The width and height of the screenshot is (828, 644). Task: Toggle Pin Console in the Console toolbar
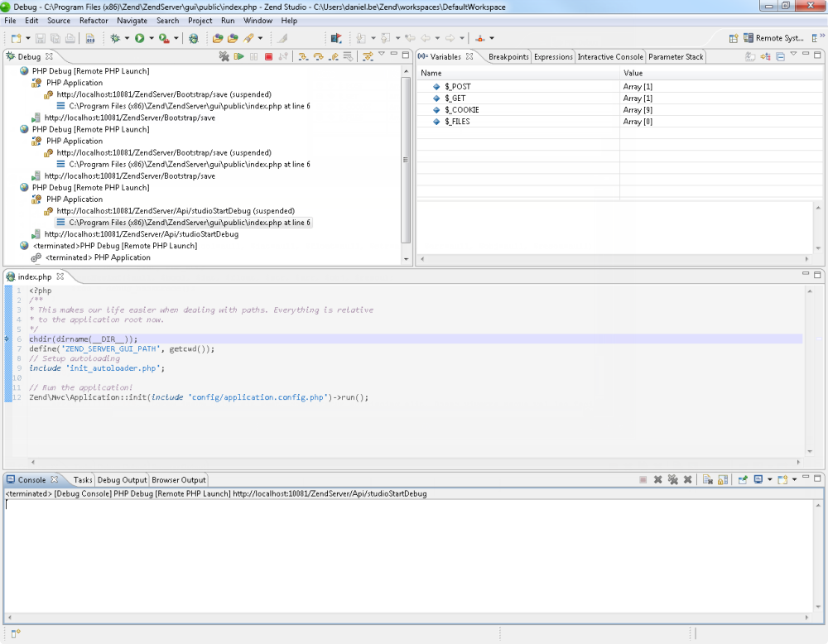point(743,479)
